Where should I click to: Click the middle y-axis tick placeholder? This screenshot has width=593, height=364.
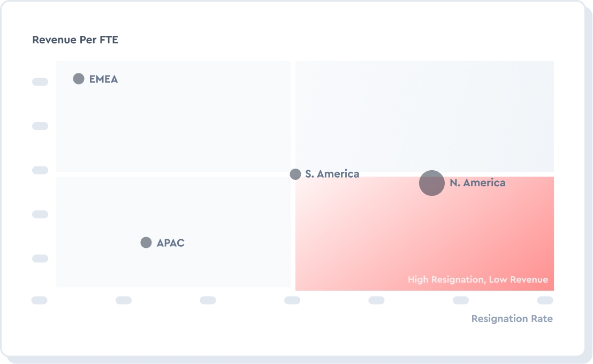click(40, 170)
